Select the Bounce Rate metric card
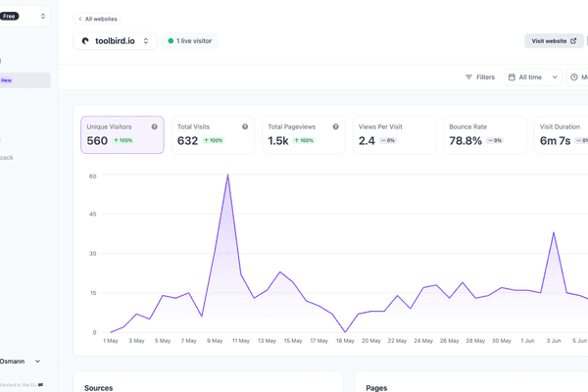The height and width of the screenshot is (392, 588). pyautogui.click(x=485, y=134)
